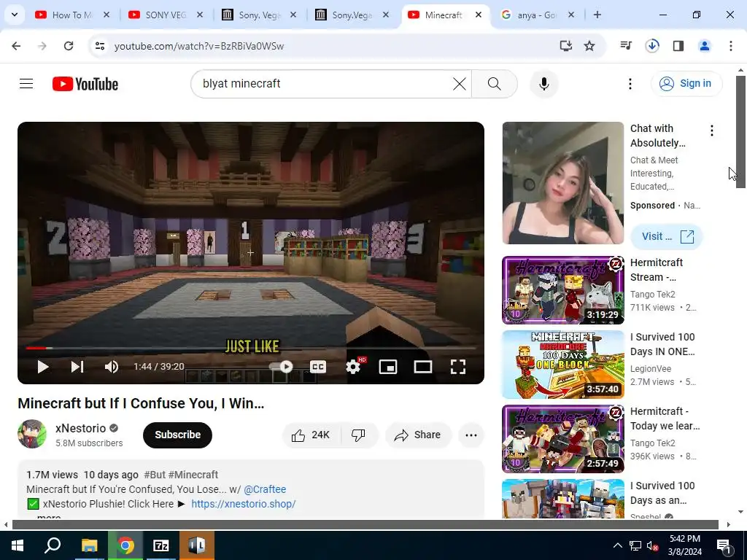Open I Survived 100 Days ONE BLOCK thumbnail
Screen dimensions: 747x560
tap(562, 365)
